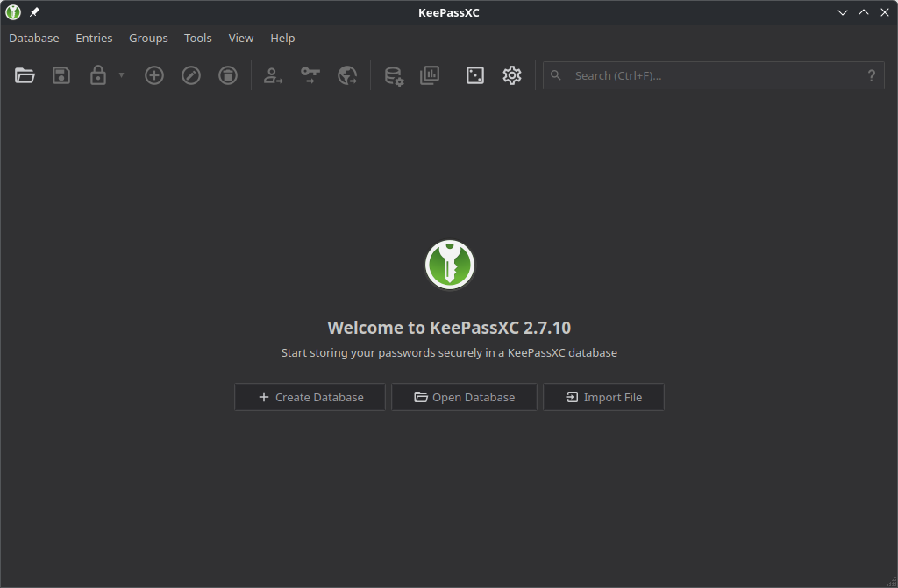Open the Database menu
Image resolution: width=898 pixels, height=588 pixels.
(x=34, y=39)
